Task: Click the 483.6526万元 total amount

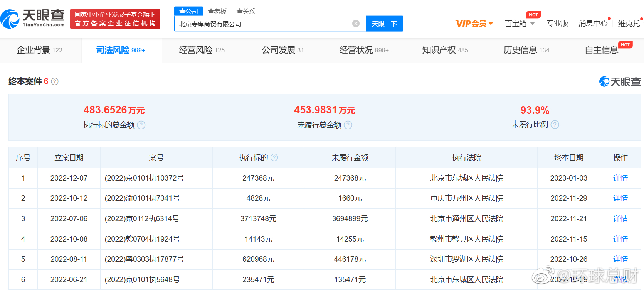Action: coord(114,110)
